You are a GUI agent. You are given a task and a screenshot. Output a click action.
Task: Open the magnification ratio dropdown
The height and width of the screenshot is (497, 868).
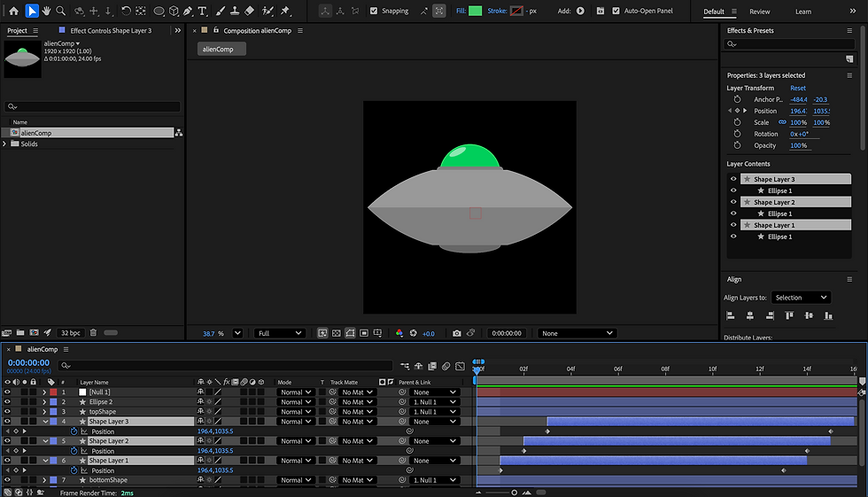(237, 333)
